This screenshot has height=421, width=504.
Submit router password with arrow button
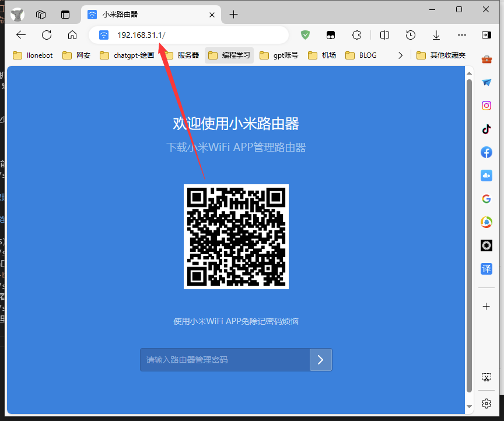click(x=320, y=360)
